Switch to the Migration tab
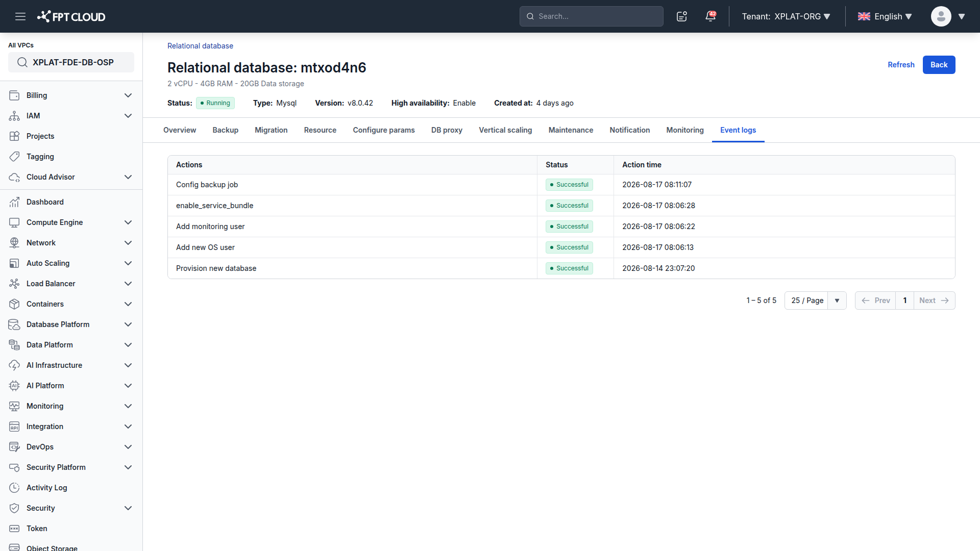 (x=271, y=130)
